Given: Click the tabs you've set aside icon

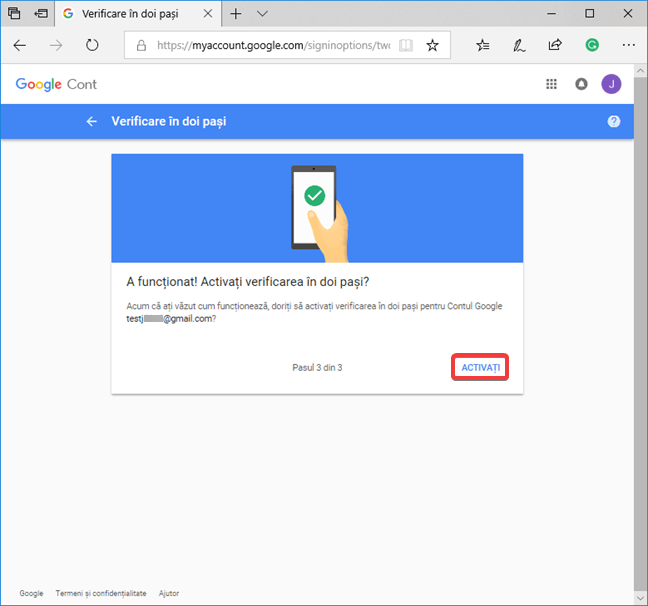Looking at the screenshot, I should [x=14, y=14].
